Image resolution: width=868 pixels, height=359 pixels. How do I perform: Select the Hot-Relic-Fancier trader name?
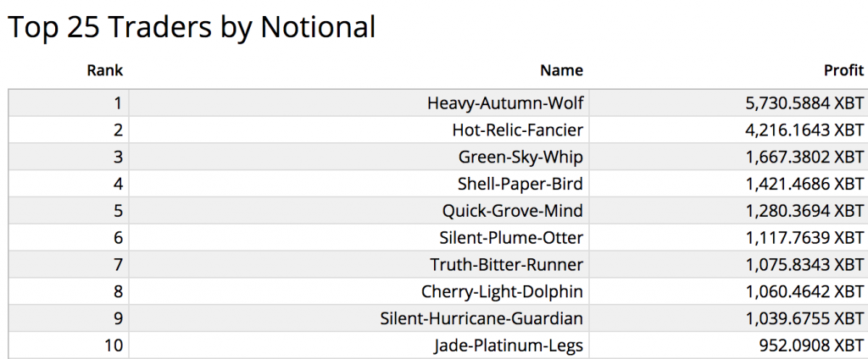pos(518,130)
